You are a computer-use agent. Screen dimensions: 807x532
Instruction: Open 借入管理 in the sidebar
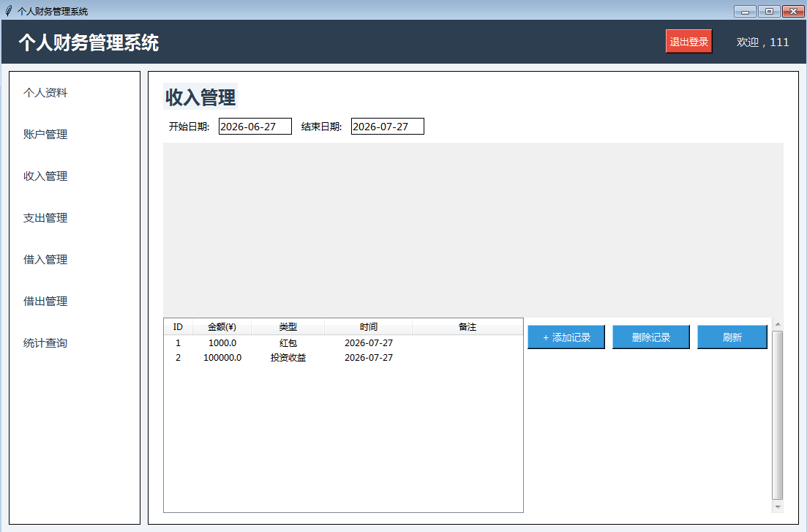click(x=45, y=260)
